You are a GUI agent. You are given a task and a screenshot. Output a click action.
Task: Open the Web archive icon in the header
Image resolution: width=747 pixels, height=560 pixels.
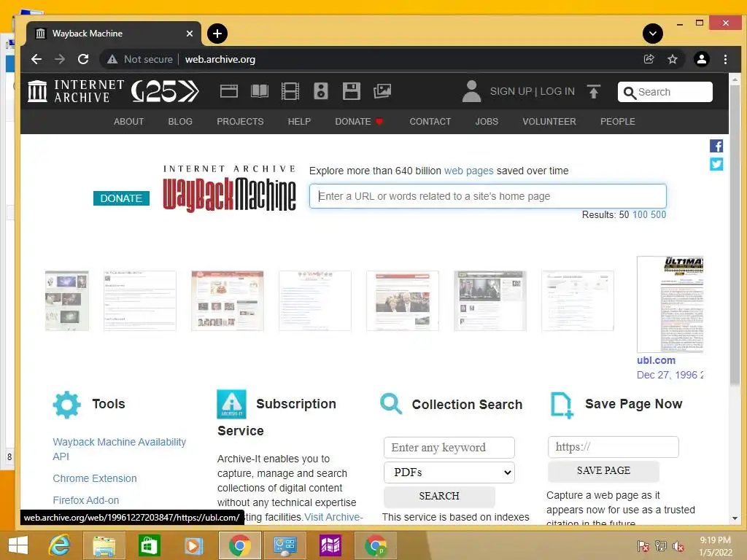[x=228, y=91]
